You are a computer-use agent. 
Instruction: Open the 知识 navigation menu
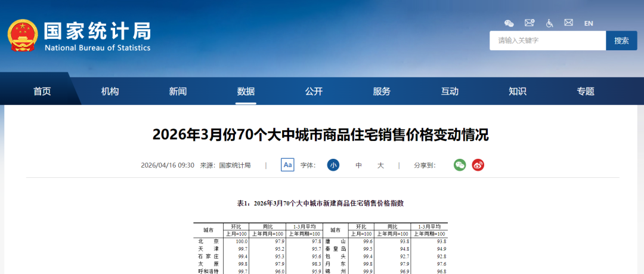point(518,91)
